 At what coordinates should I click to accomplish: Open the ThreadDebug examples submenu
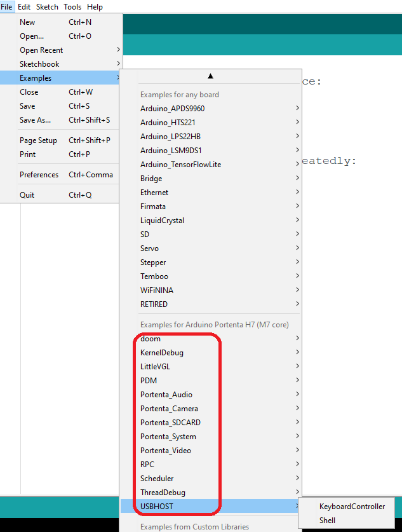[x=211, y=493]
